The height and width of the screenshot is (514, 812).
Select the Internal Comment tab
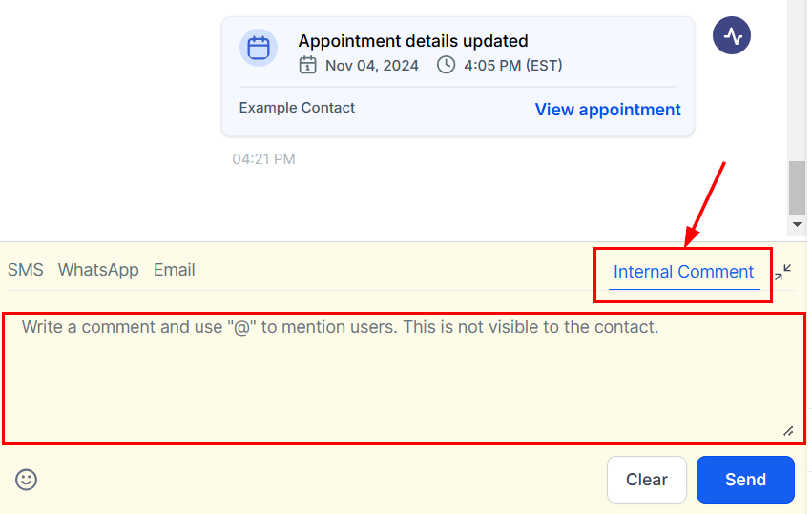click(x=683, y=272)
